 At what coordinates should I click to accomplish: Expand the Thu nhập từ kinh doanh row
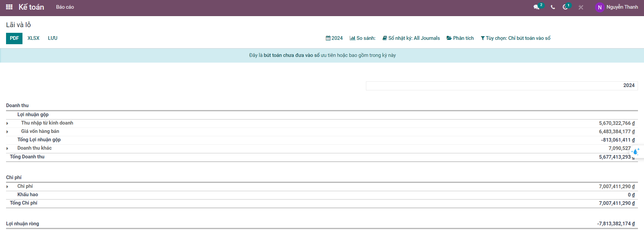7,123
